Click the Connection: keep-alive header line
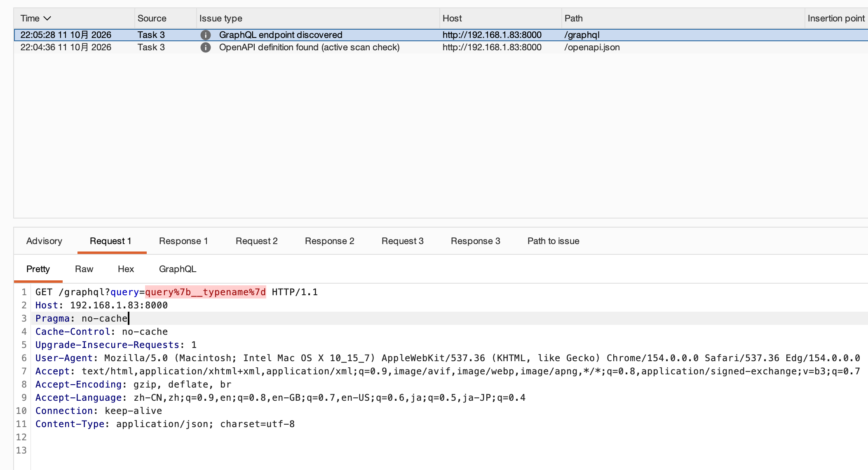Screen dimensions: 868x470 click(x=99, y=411)
